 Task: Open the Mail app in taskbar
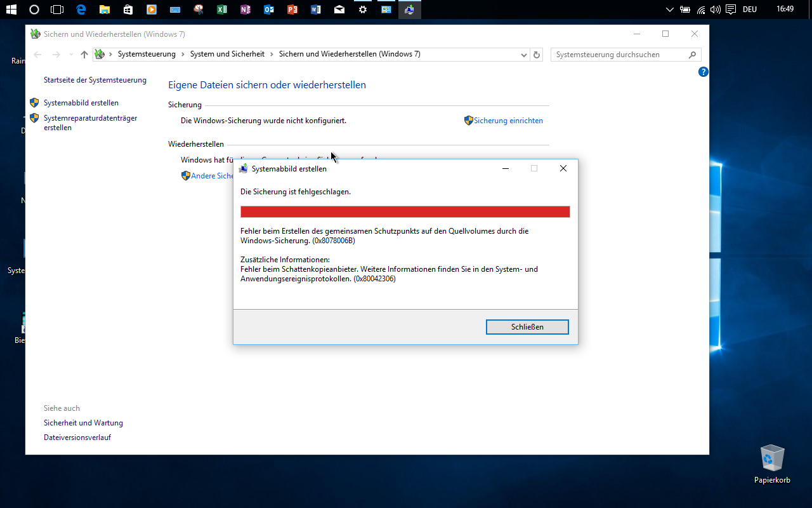(x=339, y=10)
